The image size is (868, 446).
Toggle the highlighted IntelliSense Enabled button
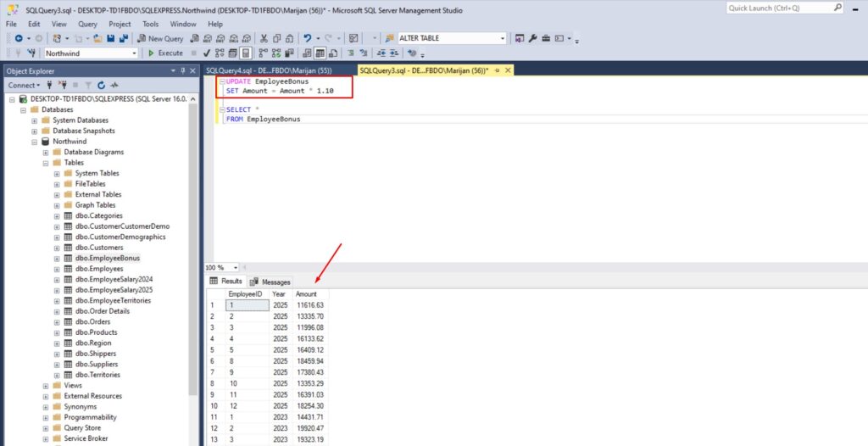coord(245,53)
